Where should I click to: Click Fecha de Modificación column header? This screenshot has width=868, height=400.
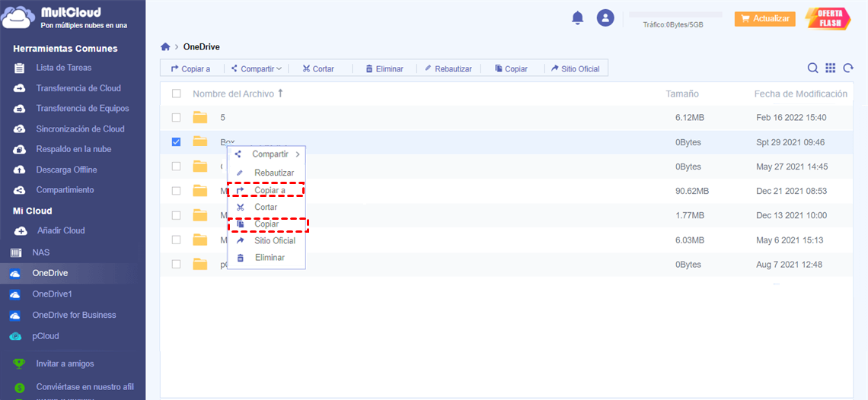800,94
